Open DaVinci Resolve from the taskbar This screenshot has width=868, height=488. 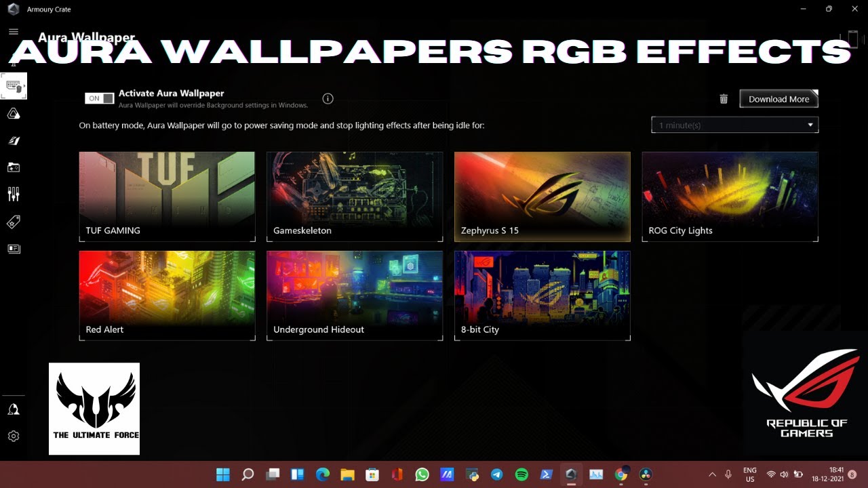click(x=646, y=474)
